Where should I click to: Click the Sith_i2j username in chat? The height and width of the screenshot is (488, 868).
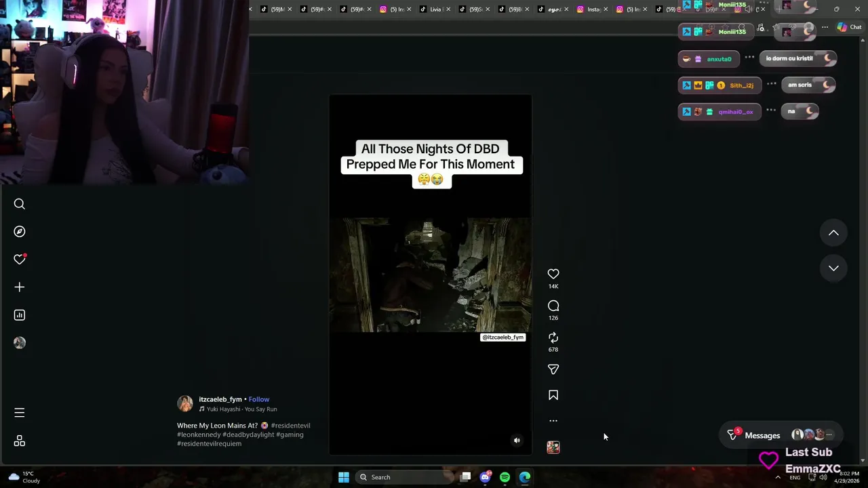pyautogui.click(x=741, y=85)
